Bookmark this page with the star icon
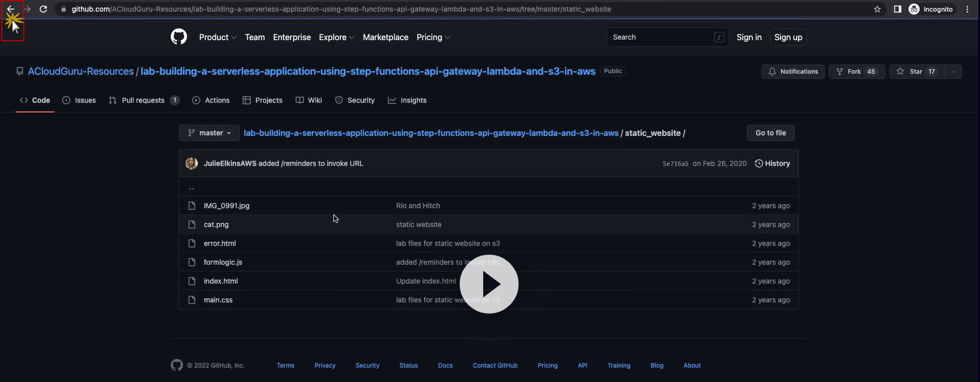Image resolution: width=980 pixels, height=382 pixels. point(877,9)
